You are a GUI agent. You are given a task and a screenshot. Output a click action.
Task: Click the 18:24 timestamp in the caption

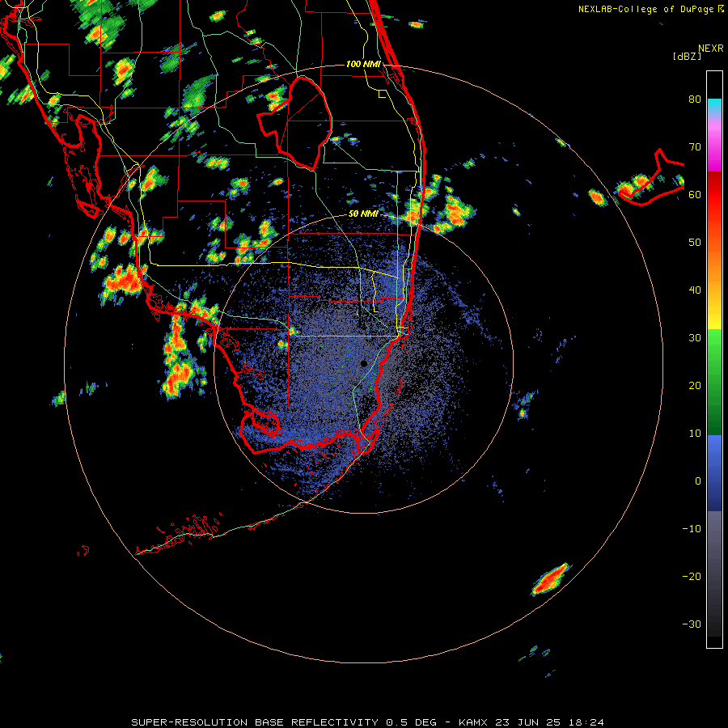point(586,722)
